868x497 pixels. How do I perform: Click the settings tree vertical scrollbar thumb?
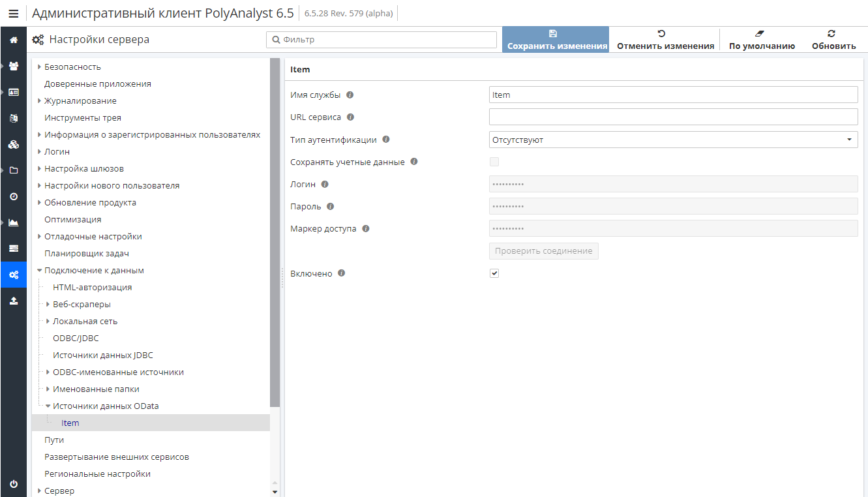[275, 233]
